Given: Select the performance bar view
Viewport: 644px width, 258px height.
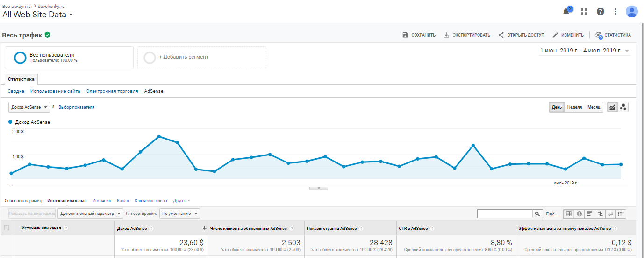Looking at the screenshot, I should click(590, 214).
